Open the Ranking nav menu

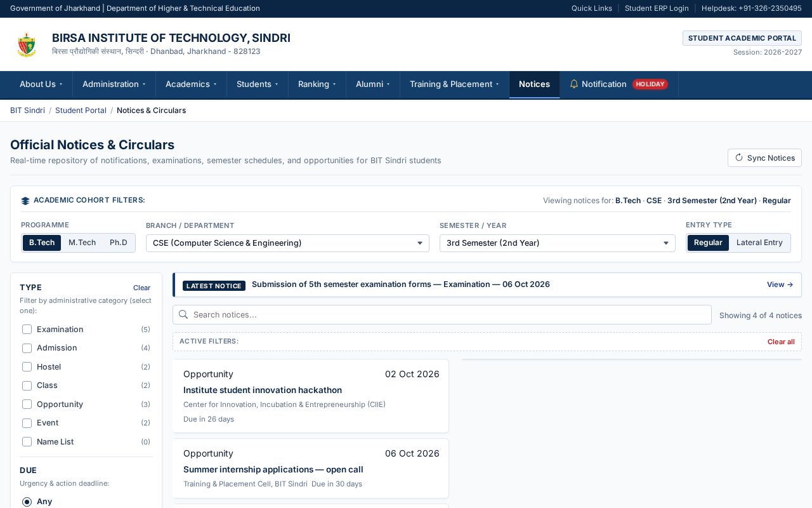pos(317,84)
